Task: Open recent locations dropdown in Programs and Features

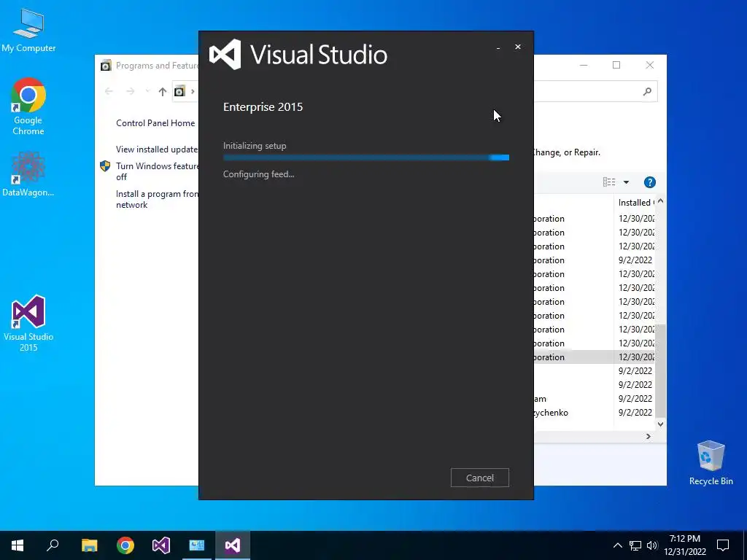Action: pyautogui.click(x=147, y=91)
